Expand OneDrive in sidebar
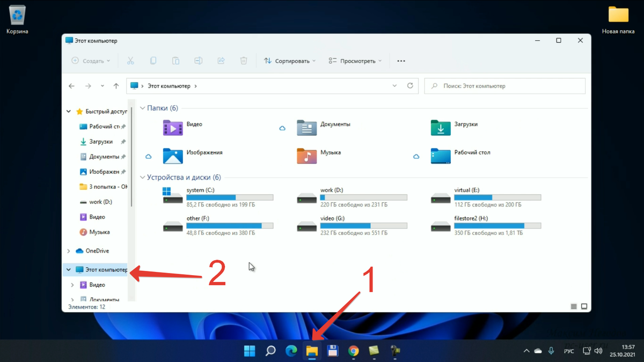 tap(68, 251)
